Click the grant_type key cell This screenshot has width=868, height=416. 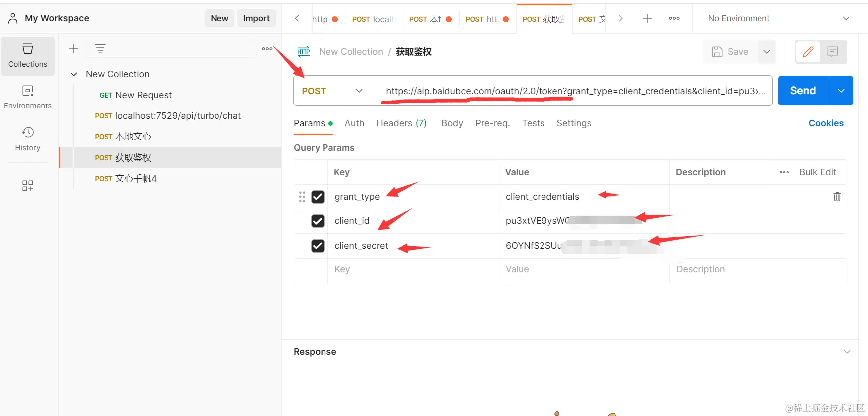[x=413, y=197]
